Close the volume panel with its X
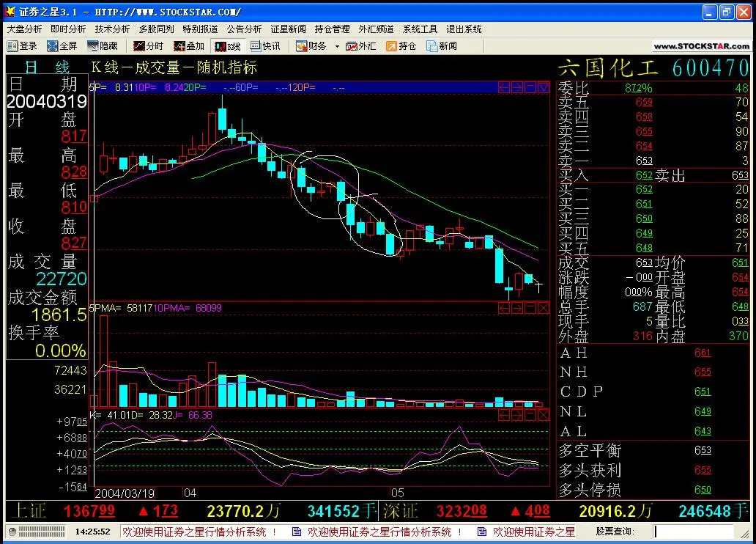 click(x=543, y=308)
